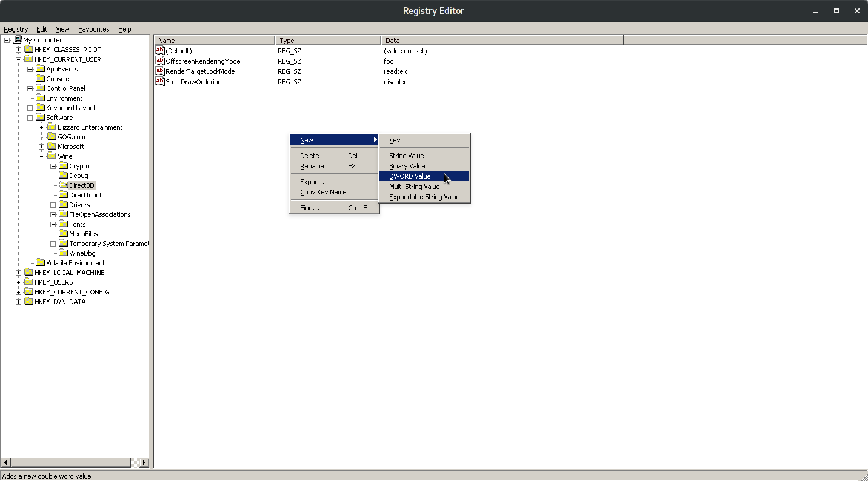This screenshot has height=481, width=868.
Task: Collapse the Software key
Action: 30,118
